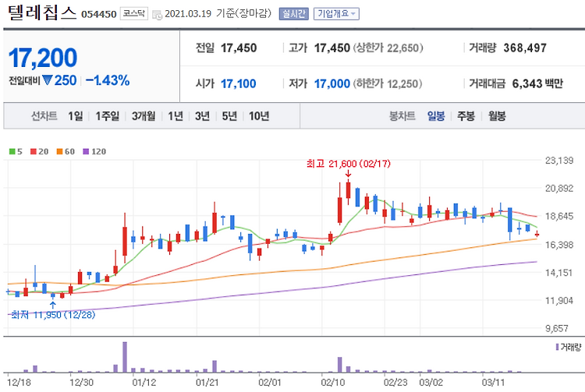Click the 02/10 date axis label
Viewport: 585px width, 392px height.
point(332,383)
